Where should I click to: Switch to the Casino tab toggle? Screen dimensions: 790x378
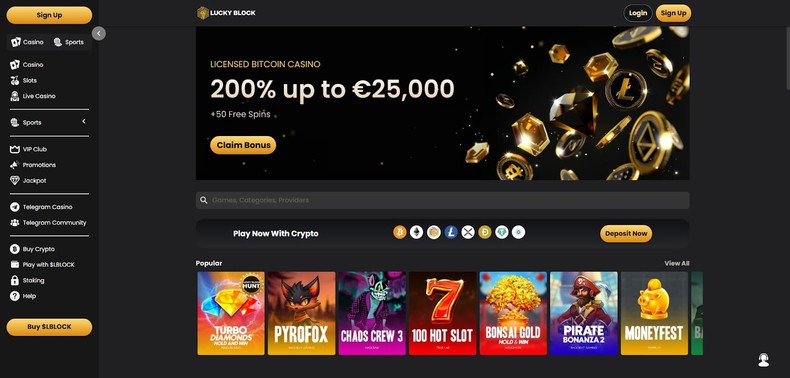[x=28, y=42]
